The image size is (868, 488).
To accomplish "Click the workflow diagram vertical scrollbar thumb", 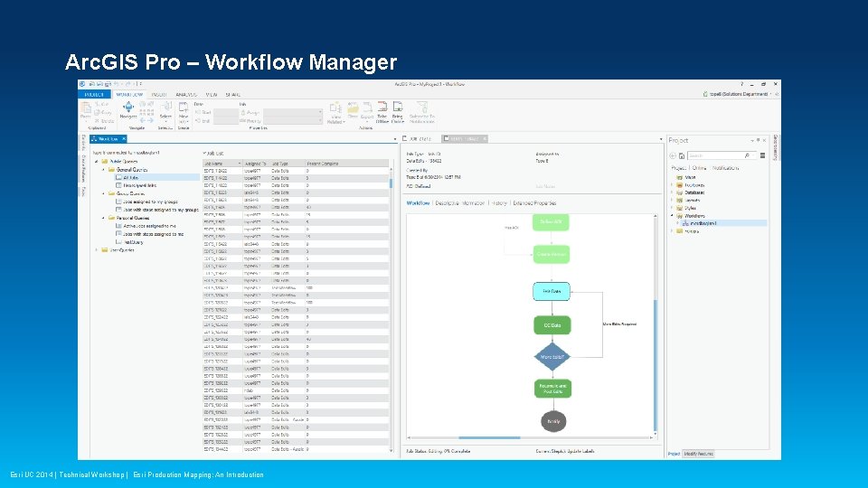I will [656, 366].
